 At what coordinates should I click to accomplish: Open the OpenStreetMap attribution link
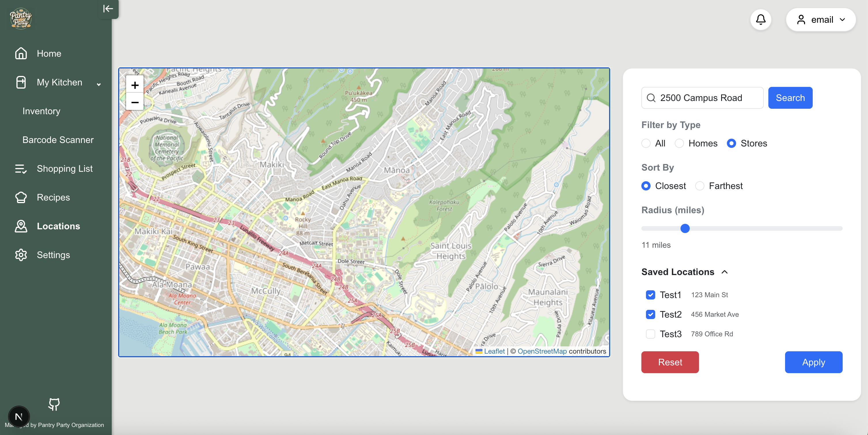click(542, 351)
